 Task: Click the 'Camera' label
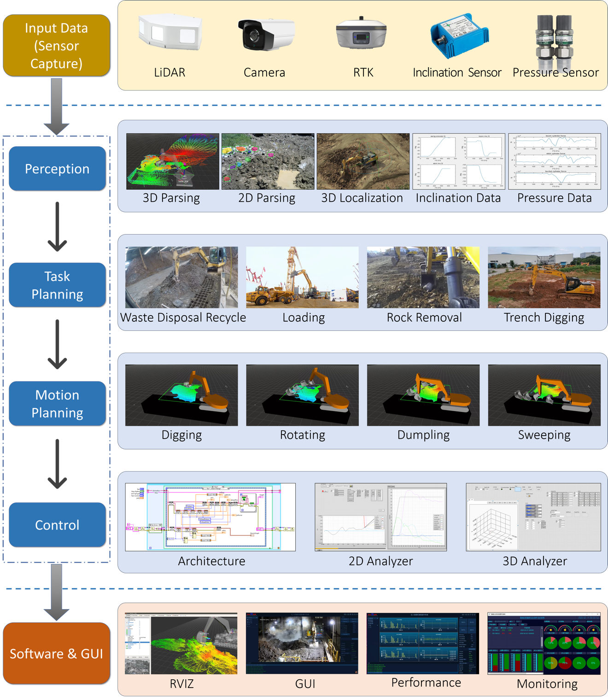point(264,72)
